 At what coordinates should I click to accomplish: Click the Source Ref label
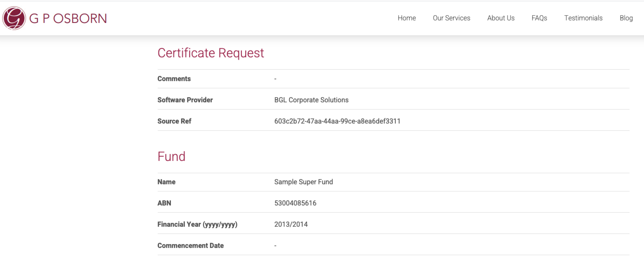pos(174,121)
